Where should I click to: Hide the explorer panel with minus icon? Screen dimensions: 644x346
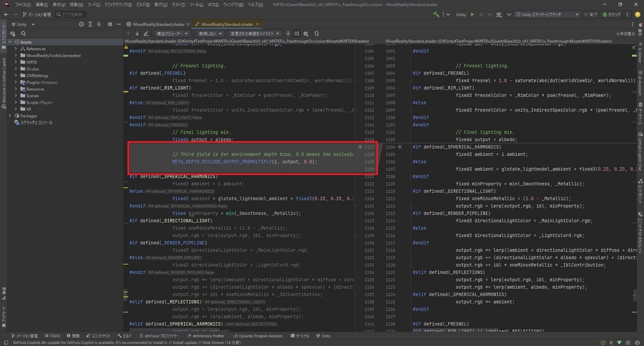click(x=119, y=24)
